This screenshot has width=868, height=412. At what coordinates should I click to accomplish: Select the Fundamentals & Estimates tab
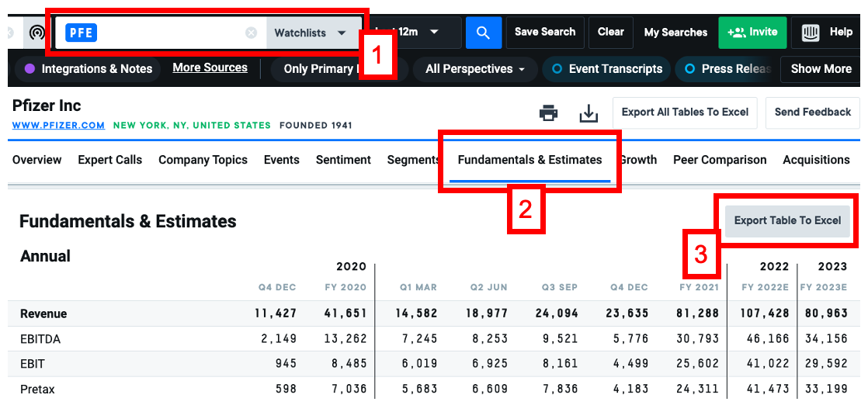tap(529, 161)
